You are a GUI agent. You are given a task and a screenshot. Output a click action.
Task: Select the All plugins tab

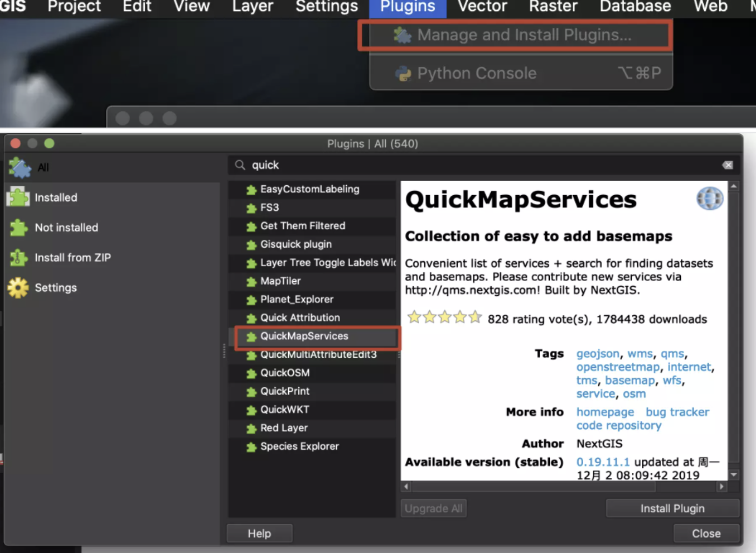[43, 167]
